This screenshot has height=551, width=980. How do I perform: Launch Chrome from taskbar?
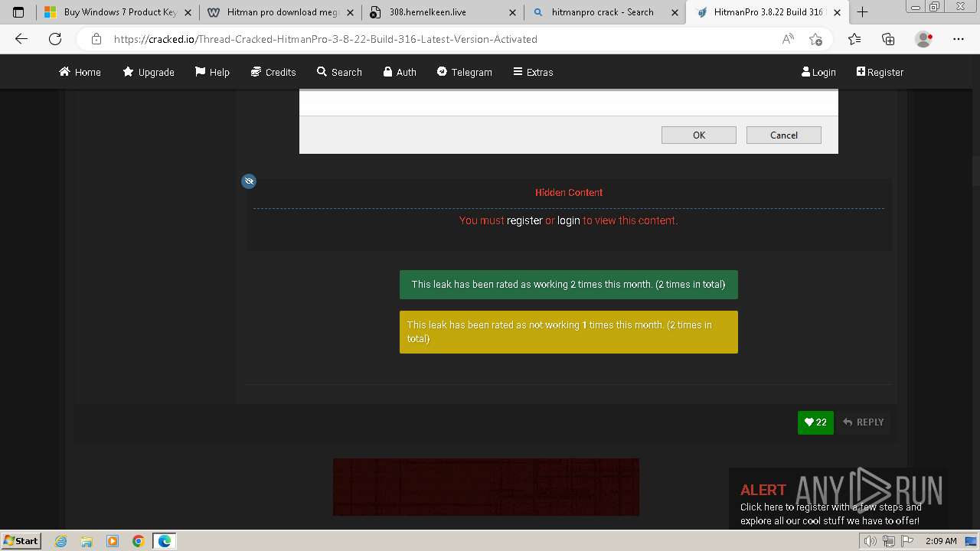coord(139,541)
